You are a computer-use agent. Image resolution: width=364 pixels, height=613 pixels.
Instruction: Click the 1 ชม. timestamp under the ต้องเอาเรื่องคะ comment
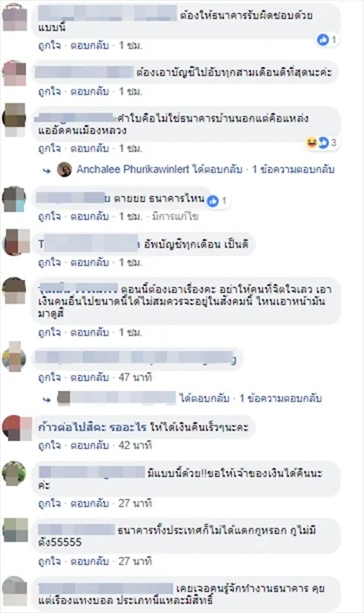[x=130, y=332]
